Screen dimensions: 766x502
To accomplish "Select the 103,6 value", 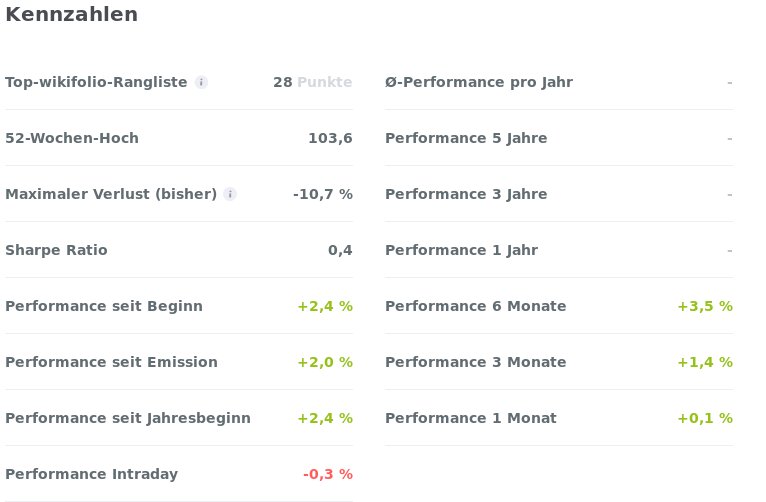I will [x=330, y=138].
